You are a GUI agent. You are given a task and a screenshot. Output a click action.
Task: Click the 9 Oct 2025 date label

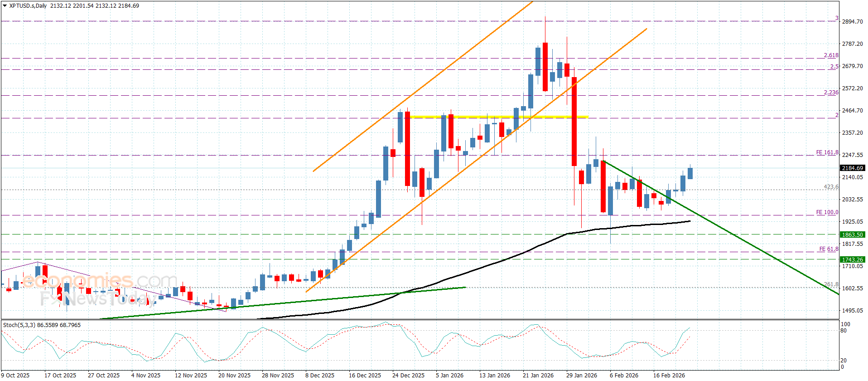[16, 375]
